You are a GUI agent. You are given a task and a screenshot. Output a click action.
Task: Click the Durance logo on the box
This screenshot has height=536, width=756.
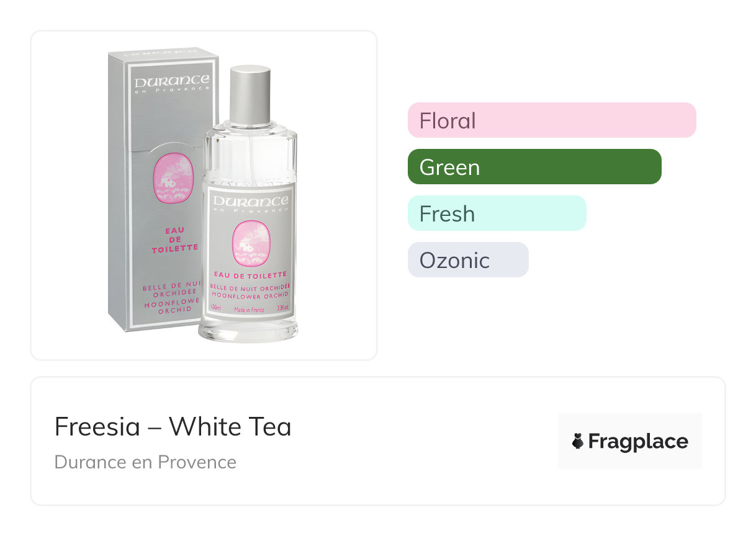tap(171, 83)
